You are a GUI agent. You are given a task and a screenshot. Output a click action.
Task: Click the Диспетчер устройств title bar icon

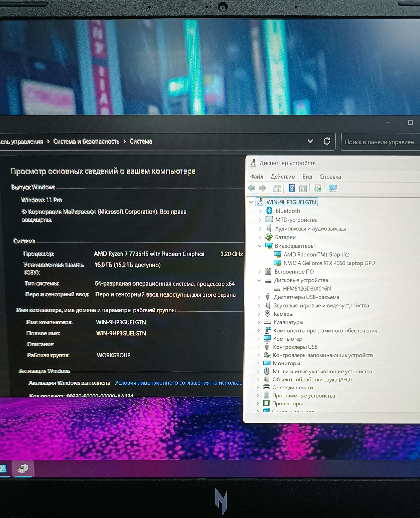tap(253, 163)
